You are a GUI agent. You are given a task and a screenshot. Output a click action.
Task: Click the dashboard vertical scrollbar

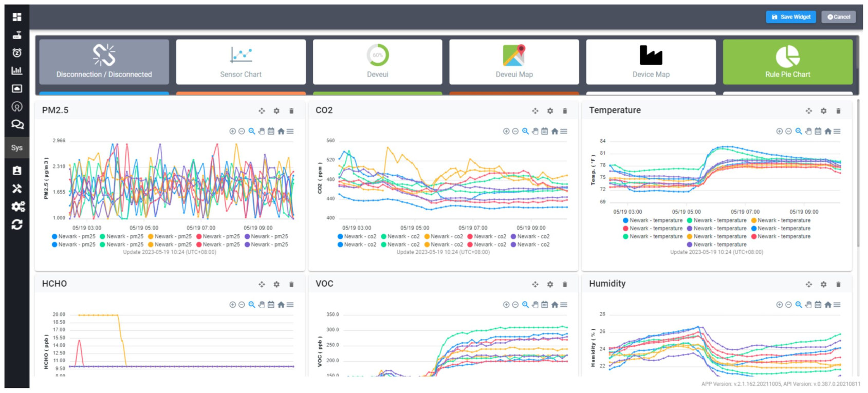858,175
